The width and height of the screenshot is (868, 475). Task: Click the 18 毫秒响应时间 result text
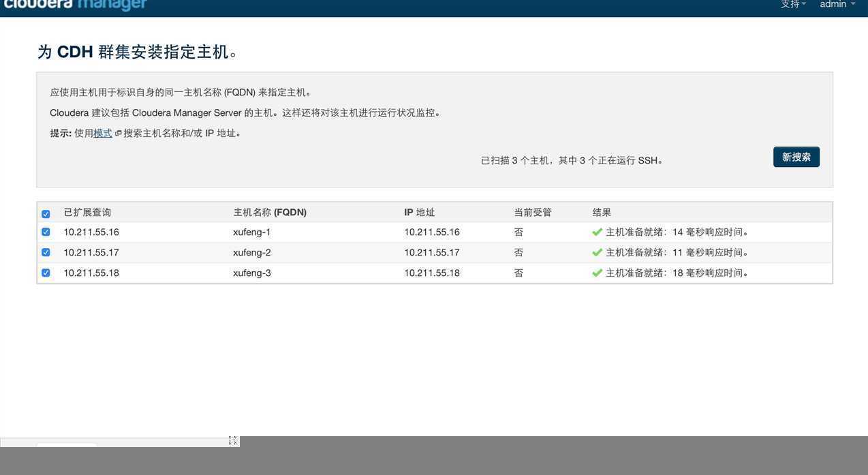(x=711, y=273)
